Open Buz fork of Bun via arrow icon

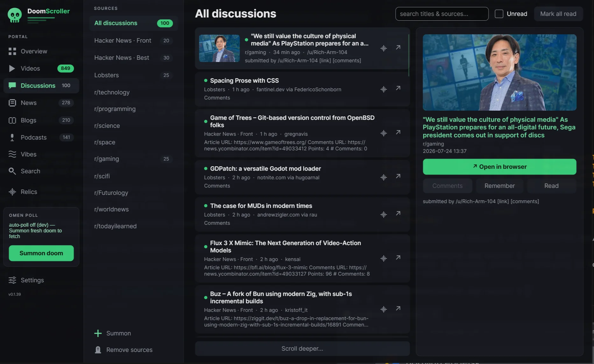pyautogui.click(x=398, y=308)
